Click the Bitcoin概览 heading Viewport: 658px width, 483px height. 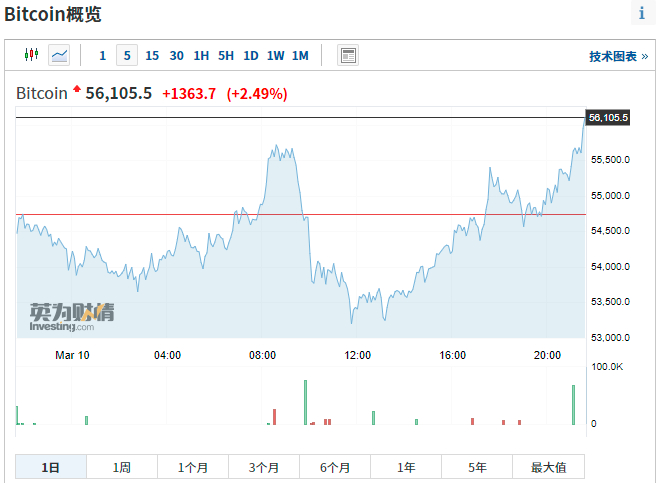52,15
